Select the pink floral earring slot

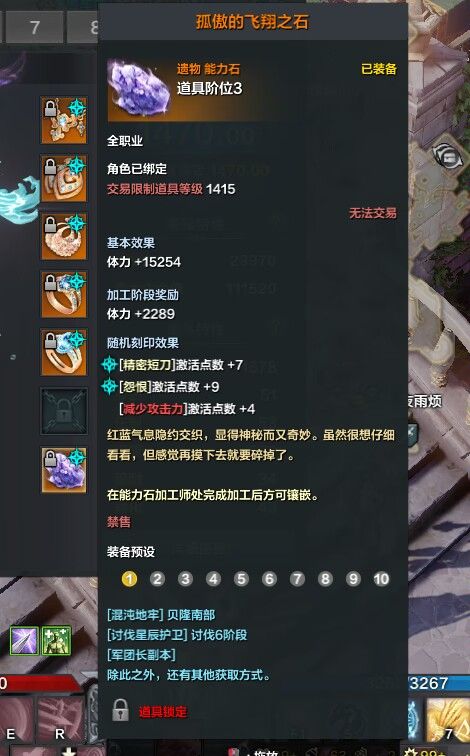[x=64, y=236]
